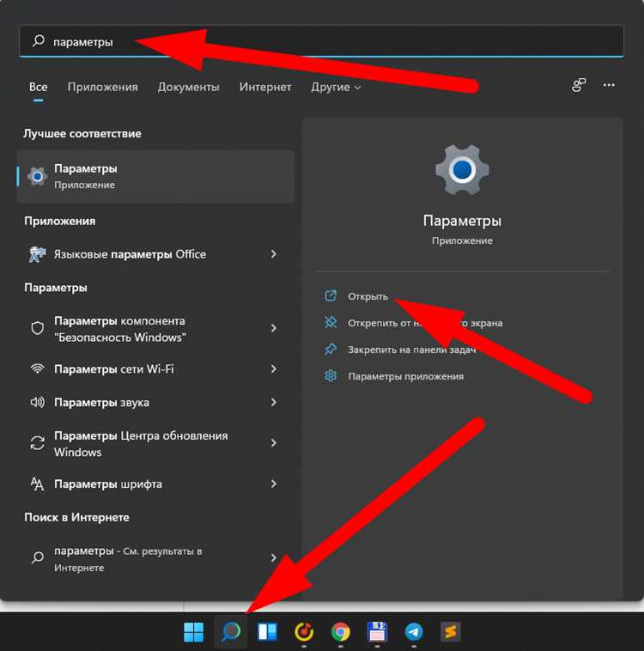Open the three-dots more options menu
The image size is (644, 651).
pyautogui.click(x=609, y=85)
